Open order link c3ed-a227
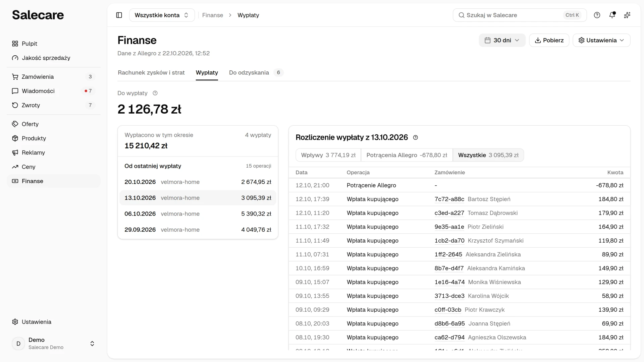 pos(449,213)
